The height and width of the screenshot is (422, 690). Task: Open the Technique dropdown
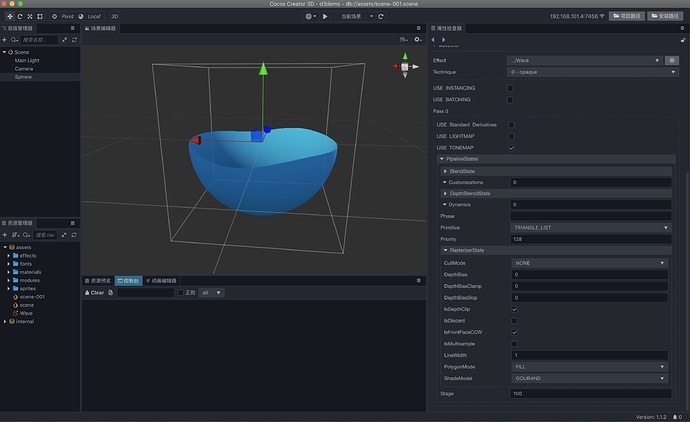pyautogui.click(x=594, y=72)
